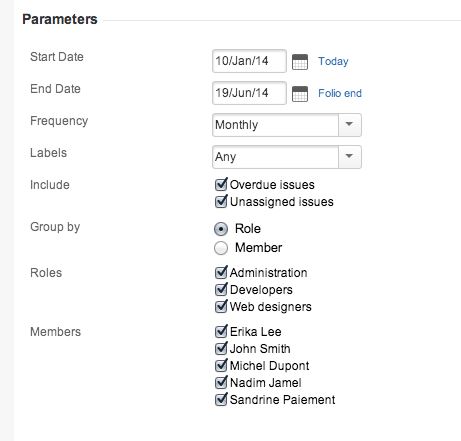Click the Start Date input field
Viewport: 461px width, 441px height.
tap(249, 61)
